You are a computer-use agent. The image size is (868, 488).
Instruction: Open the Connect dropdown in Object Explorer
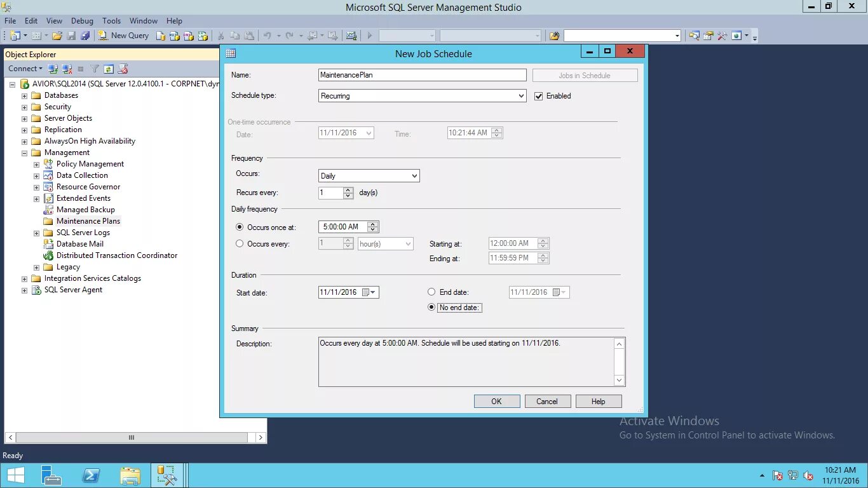coord(25,69)
